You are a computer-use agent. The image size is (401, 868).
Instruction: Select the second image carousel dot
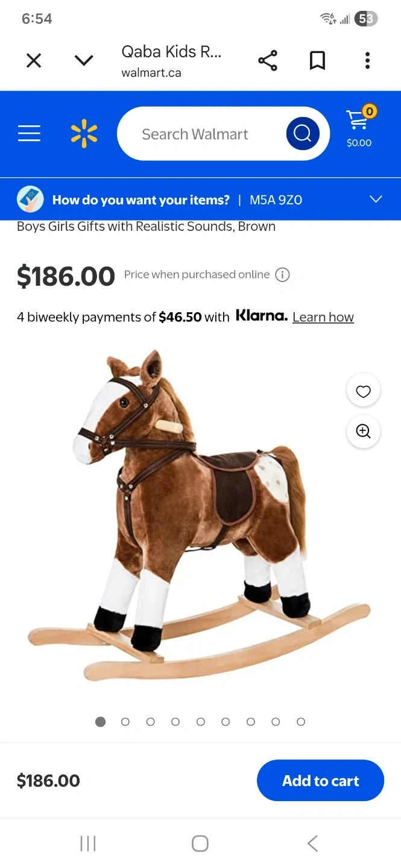tap(125, 722)
